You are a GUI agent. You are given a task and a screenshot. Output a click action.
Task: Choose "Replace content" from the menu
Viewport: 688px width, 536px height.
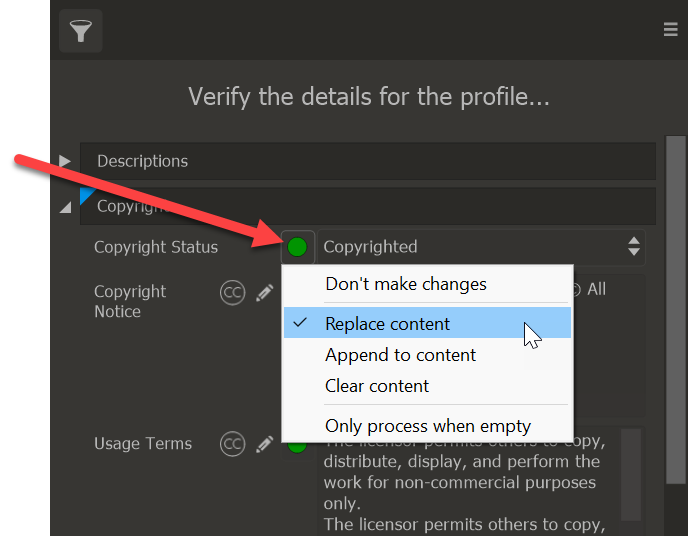point(427,323)
